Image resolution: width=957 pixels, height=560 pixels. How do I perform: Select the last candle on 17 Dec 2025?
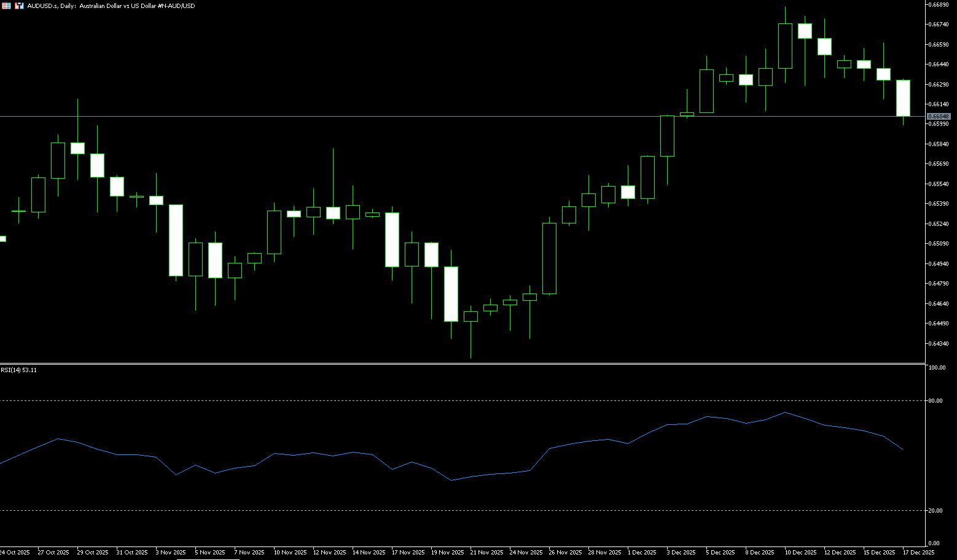click(903, 98)
